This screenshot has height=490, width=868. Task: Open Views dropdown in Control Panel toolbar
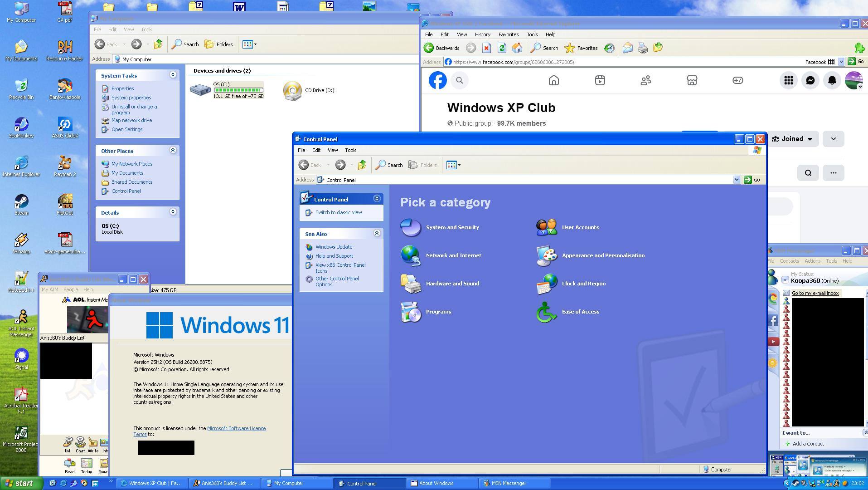click(x=454, y=165)
